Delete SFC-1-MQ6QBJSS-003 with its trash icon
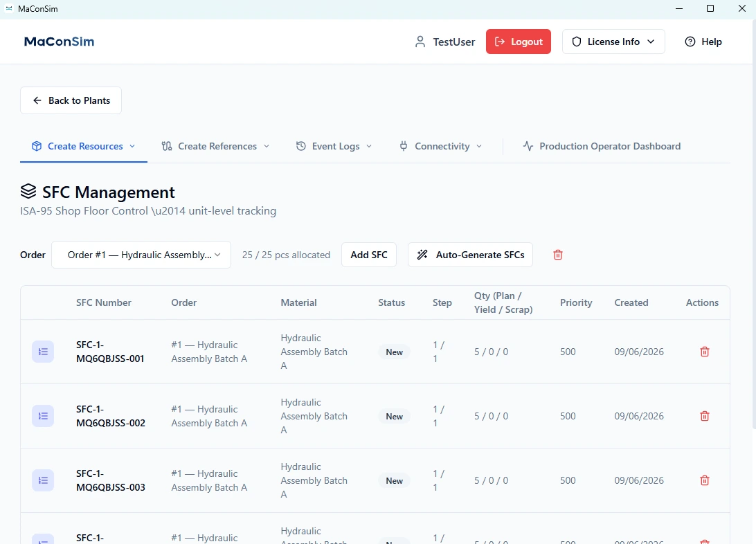756x544 pixels. (x=704, y=480)
